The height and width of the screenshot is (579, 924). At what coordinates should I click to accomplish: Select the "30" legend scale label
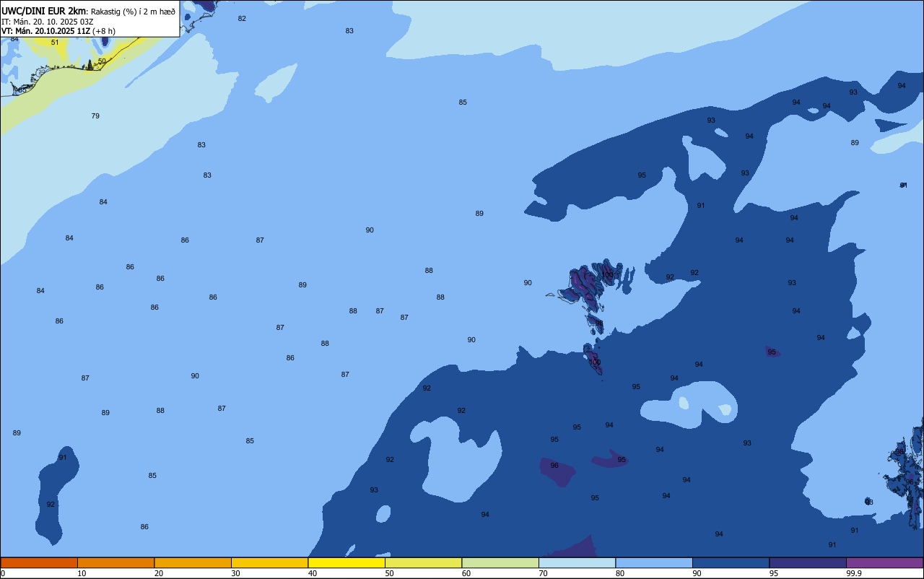tap(236, 573)
